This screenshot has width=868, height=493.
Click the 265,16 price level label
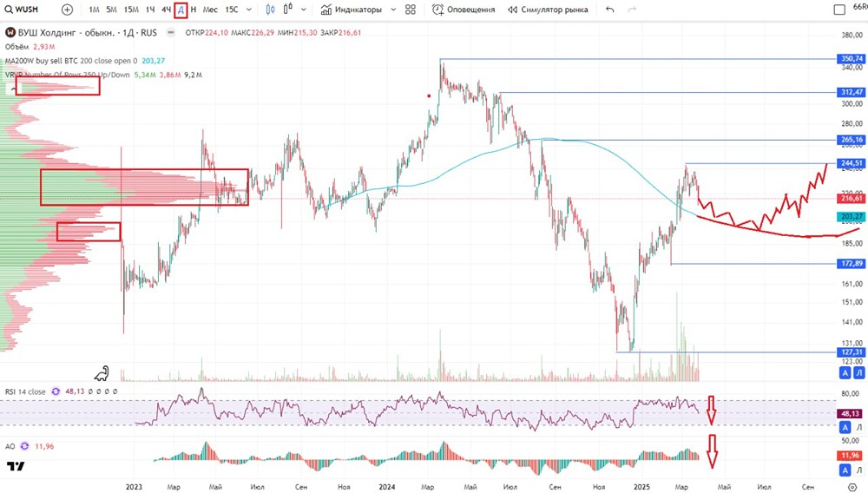pos(851,140)
